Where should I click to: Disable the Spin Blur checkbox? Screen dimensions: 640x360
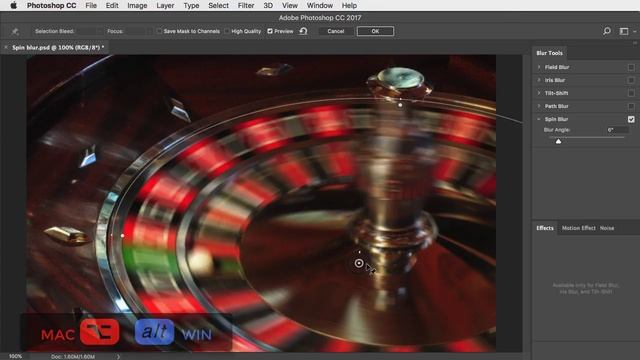(x=631, y=119)
